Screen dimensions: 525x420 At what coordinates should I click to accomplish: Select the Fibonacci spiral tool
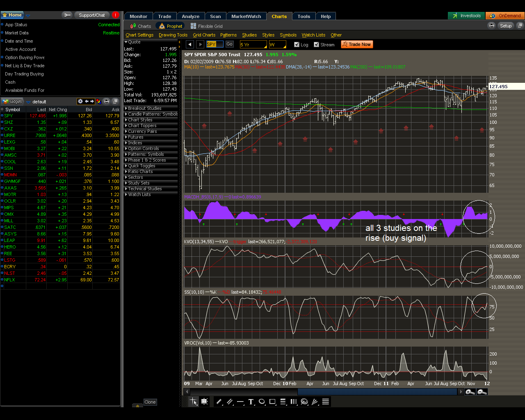click(x=304, y=402)
